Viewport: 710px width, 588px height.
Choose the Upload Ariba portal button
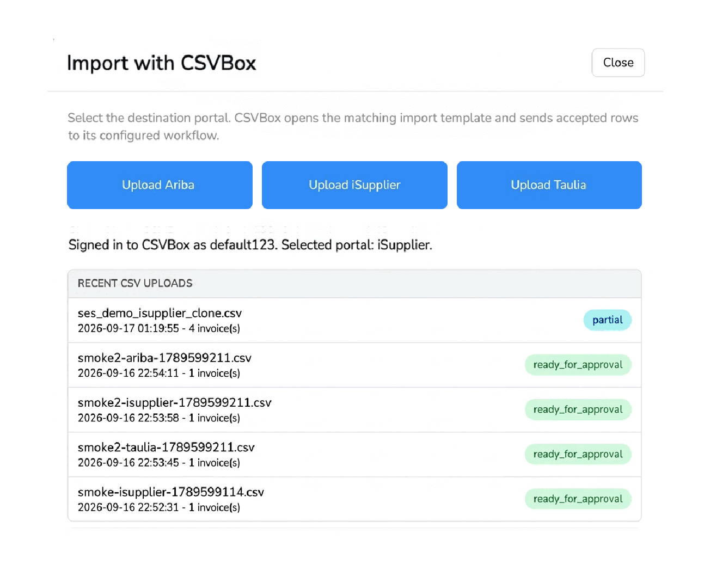pyautogui.click(x=160, y=185)
